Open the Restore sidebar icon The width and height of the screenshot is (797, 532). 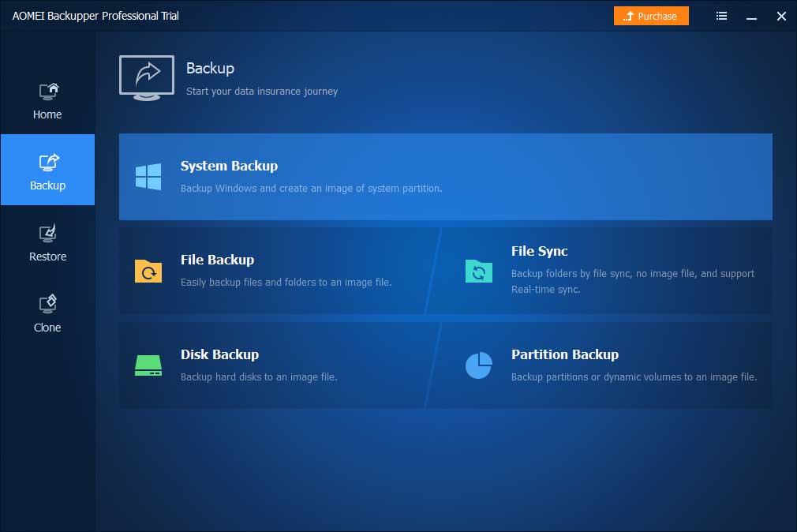click(x=48, y=234)
